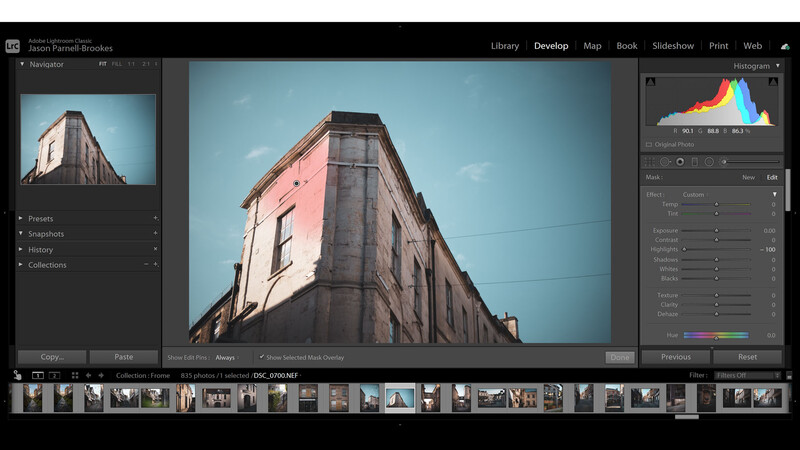This screenshot has height=450, width=800.
Task: Open the DSC_0700.NEF filmstrip source menu
Action: (277, 376)
